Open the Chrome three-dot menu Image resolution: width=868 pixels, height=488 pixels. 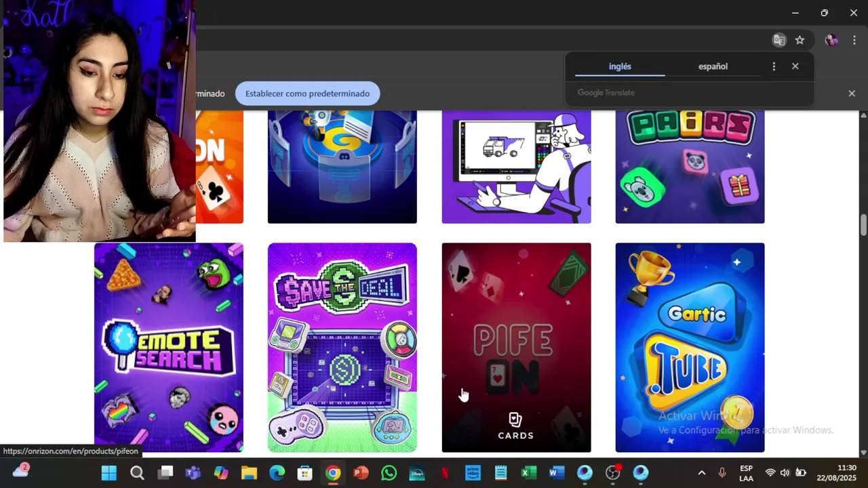pos(854,40)
